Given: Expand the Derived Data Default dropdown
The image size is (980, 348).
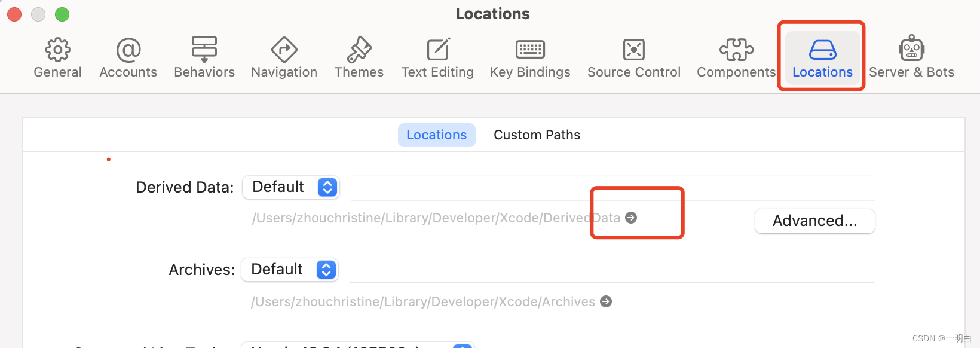Looking at the screenshot, I should (x=291, y=187).
